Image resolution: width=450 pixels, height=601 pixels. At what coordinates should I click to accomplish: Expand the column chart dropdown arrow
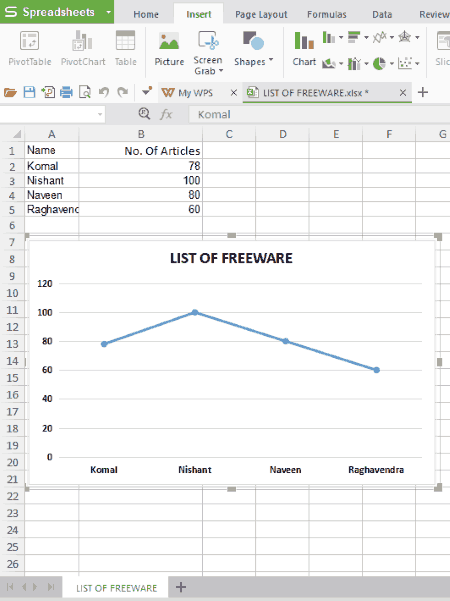pos(341,38)
